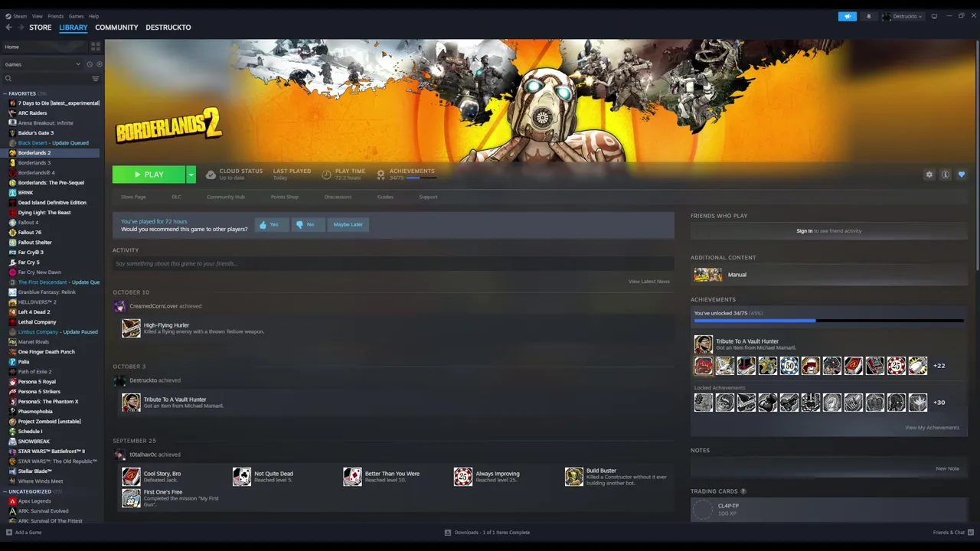Click the Big Picture mode monitor icon

point(934,16)
